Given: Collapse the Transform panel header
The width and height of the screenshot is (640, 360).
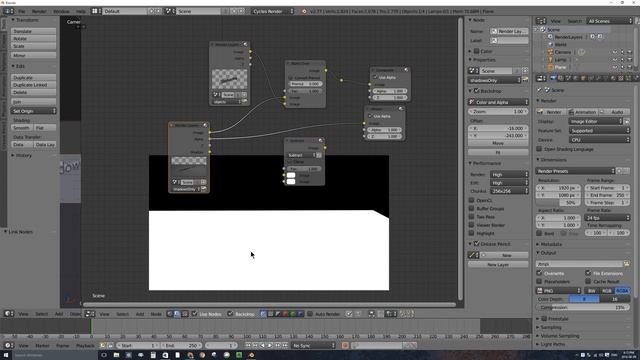Looking at the screenshot, I should [x=26, y=20].
